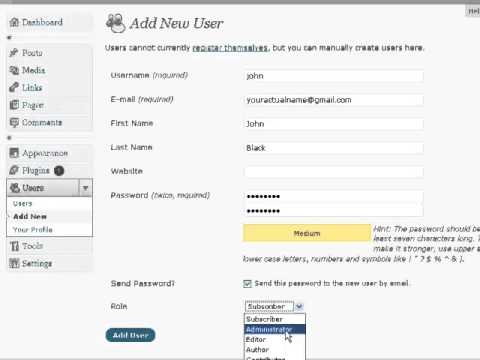This screenshot has width=480, height=360.
Task: Click the Pages icon in sidebar
Action: point(14,105)
